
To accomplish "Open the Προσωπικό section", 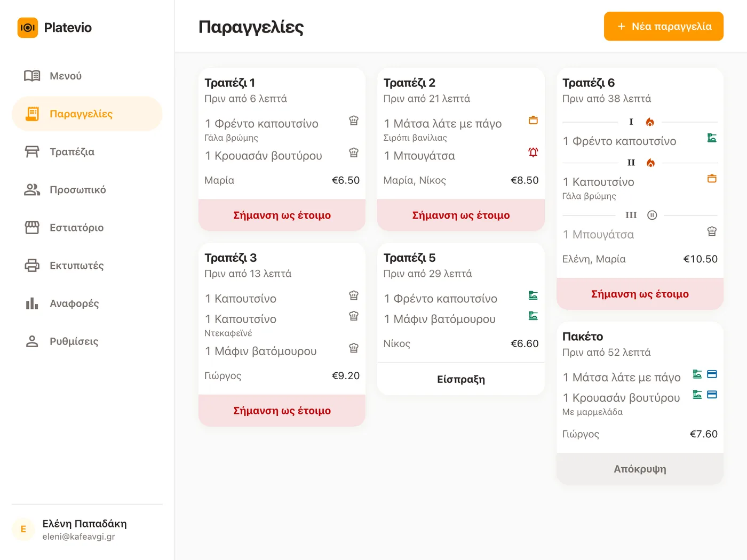I will [x=87, y=189].
